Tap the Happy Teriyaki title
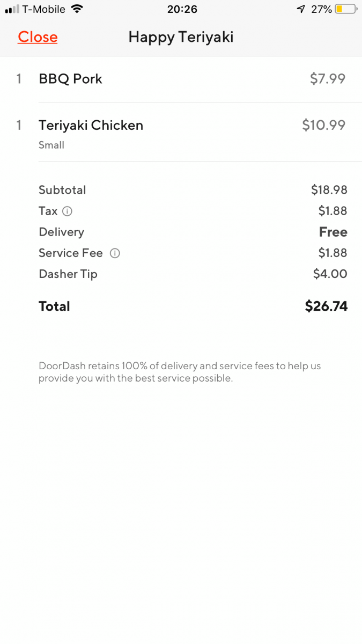The image size is (362, 644). click(181, 37)
